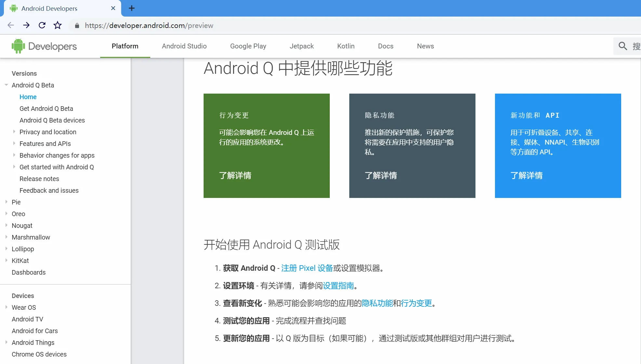Expand the Nougat version section
This screenshot has width=641, height=364.
[x=6, y=225]
